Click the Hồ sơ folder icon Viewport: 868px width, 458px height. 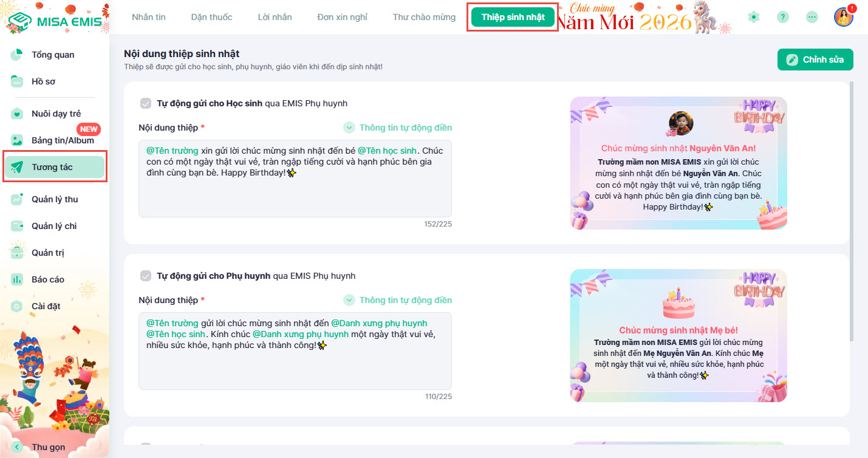(17, 81)
